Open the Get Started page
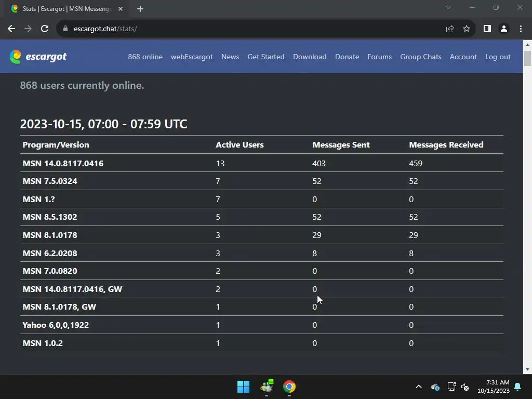This screenshot has width=532, height=399. pos(266,57)
